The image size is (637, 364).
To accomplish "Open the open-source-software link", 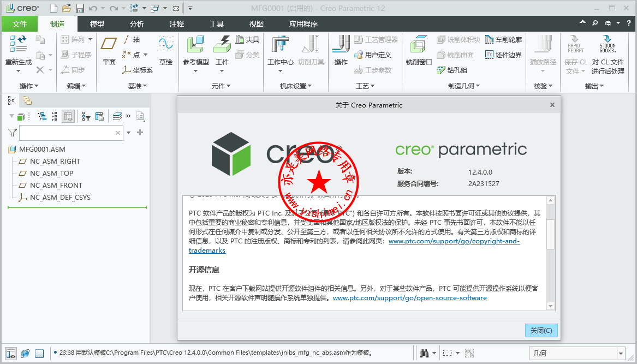I will (410, 298).
